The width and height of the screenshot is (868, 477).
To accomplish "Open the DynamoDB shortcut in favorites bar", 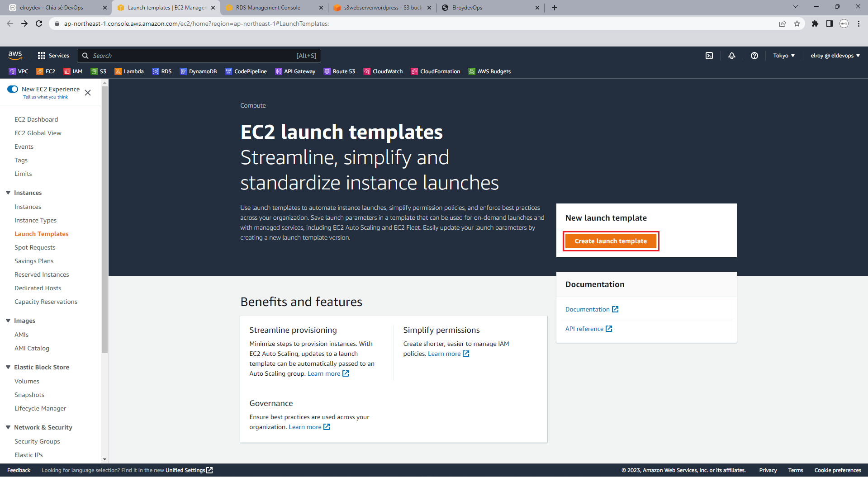I will (198, 71).
